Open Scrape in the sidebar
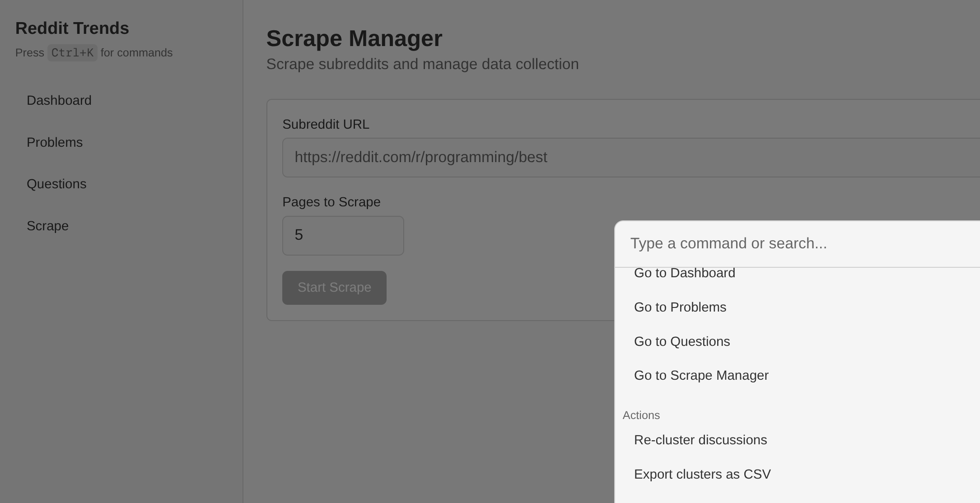This screenshot has height=503, width=980. [47, 226]
